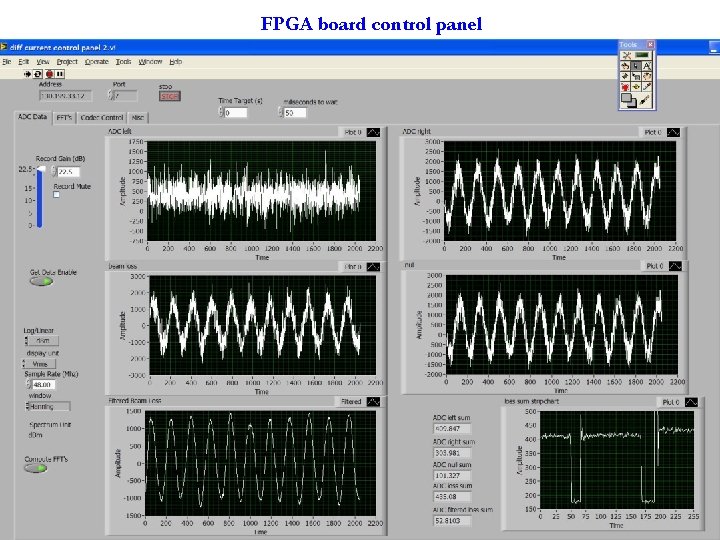The image size is (720, 540).
Task: Click the Time Target value field
Action: (236, 112)
